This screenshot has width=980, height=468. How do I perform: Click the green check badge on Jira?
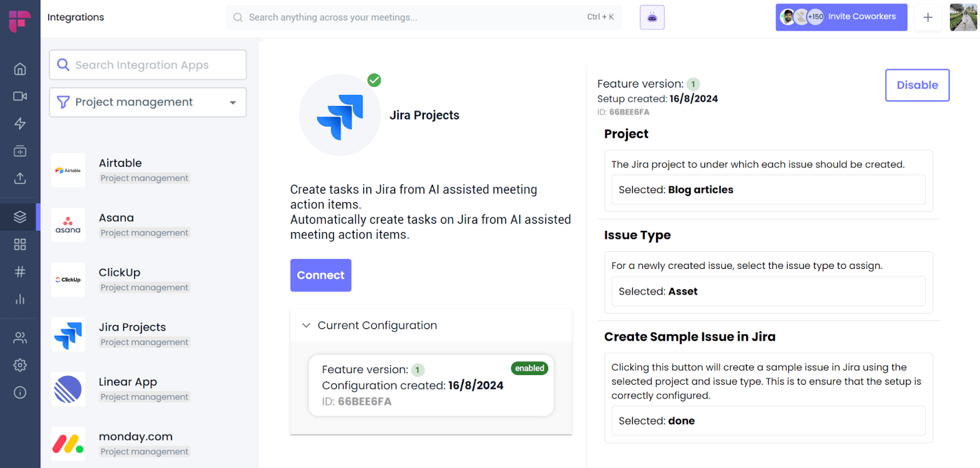point(374,80)
